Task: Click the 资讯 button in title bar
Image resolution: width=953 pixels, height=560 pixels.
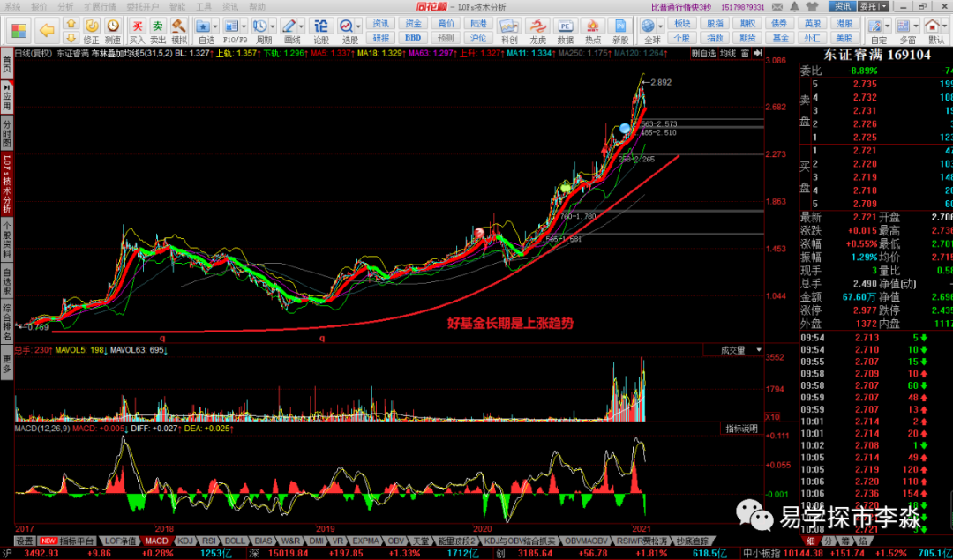Action: 842,7
